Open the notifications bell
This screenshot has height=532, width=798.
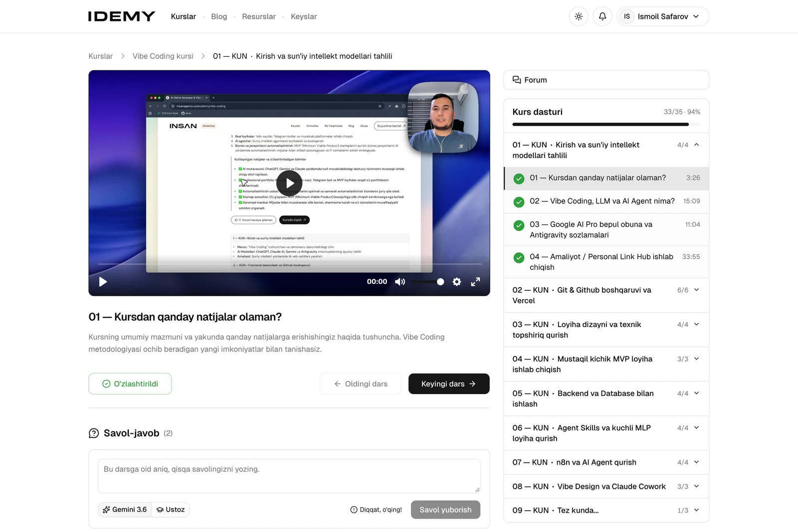[x=602, y=16]
